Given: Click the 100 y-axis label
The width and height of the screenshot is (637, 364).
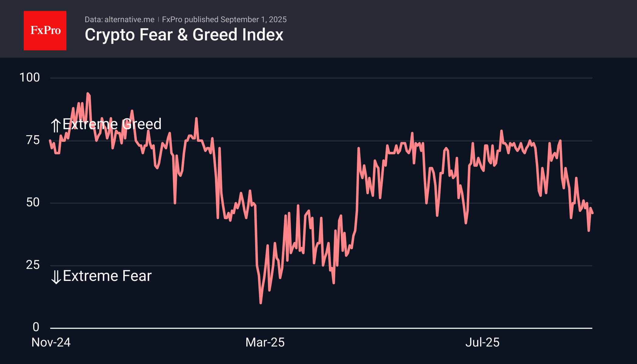Looking at the screenshot, I should tap(30, 78).
